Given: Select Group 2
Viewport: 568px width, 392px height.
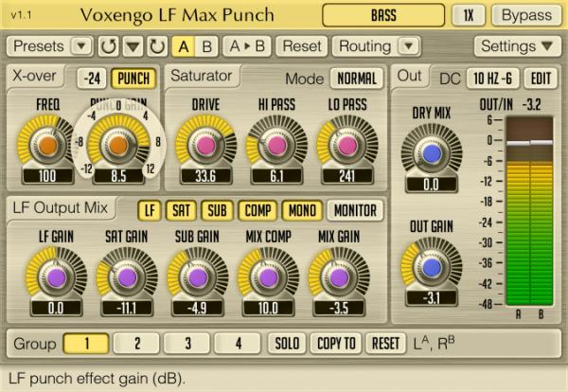Looking at the screenshot, I should point(136,344).
